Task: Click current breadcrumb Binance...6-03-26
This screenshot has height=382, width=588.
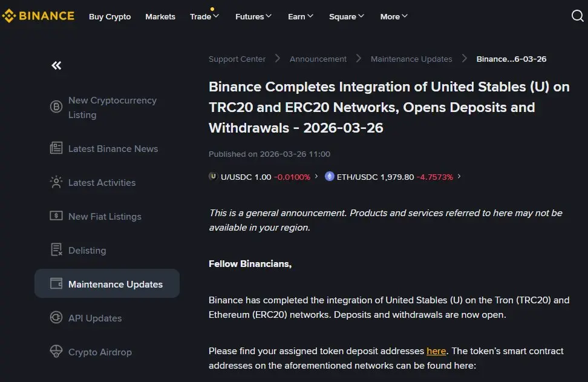Action: (x=511, y=59)
